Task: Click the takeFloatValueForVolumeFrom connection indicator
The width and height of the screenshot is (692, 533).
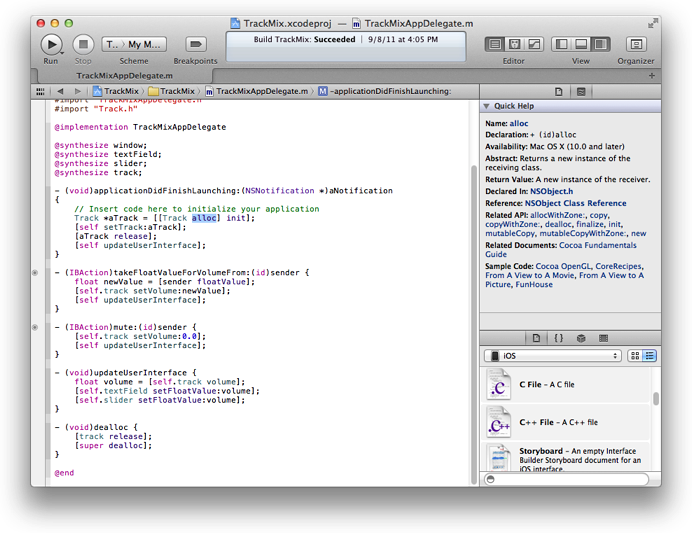Action: (x=35, y=273)
